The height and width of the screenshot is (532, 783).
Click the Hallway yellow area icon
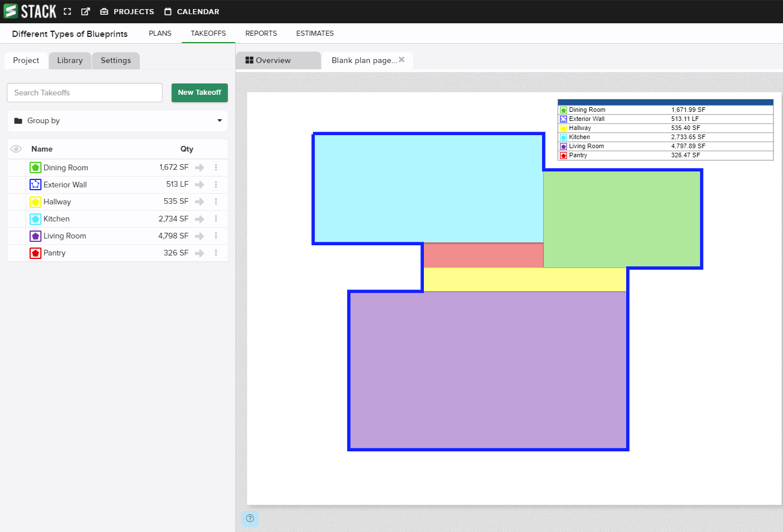pyautogui.click(x=35, y=202)
